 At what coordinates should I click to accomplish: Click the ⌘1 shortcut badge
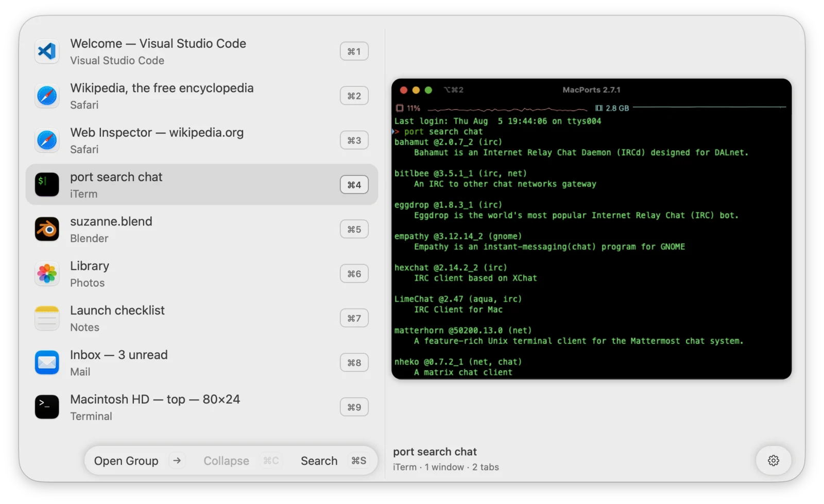(x=354, y=51)
